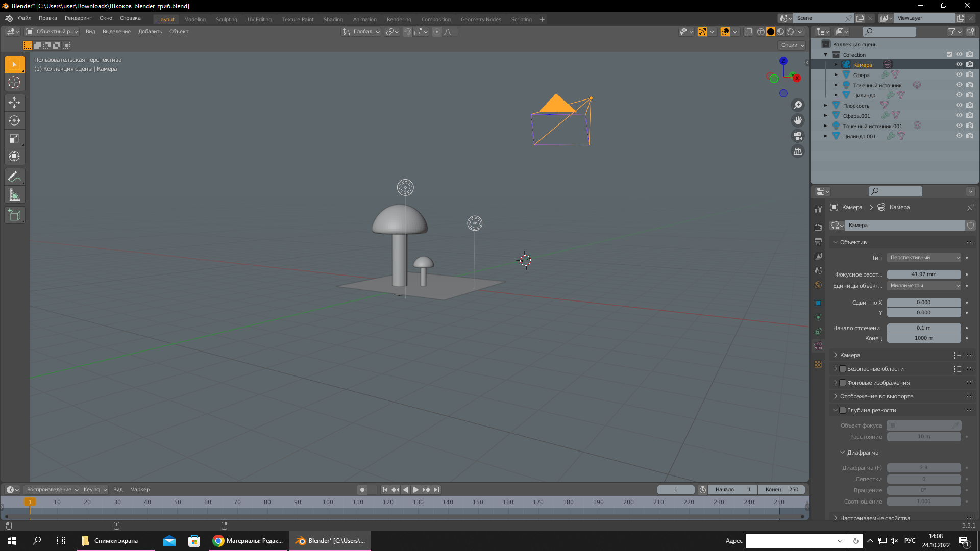980x551 pixels.
Task: Enable Безопасные области checkbox
Action: (843, 369)
